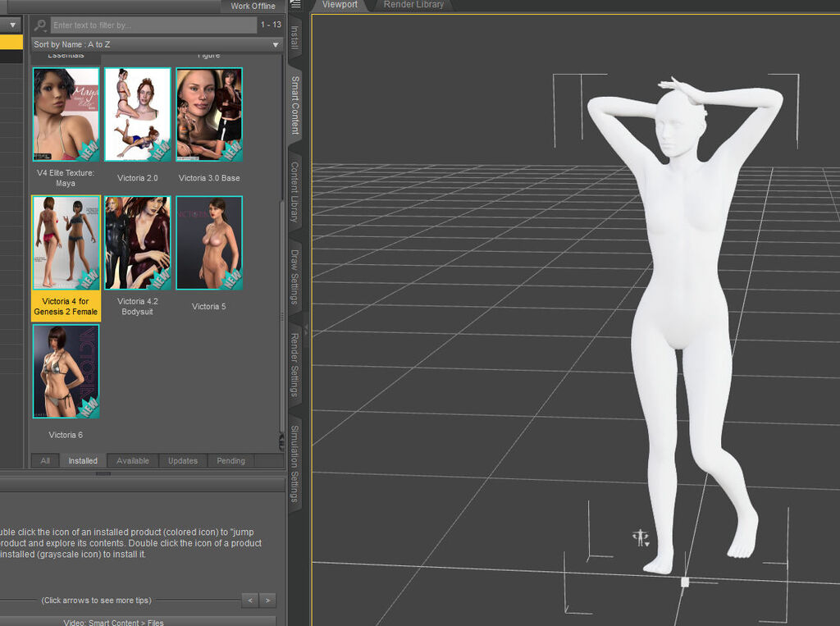Open the Content Library side tab
This screenshot has height=626, width=840.
294,191
